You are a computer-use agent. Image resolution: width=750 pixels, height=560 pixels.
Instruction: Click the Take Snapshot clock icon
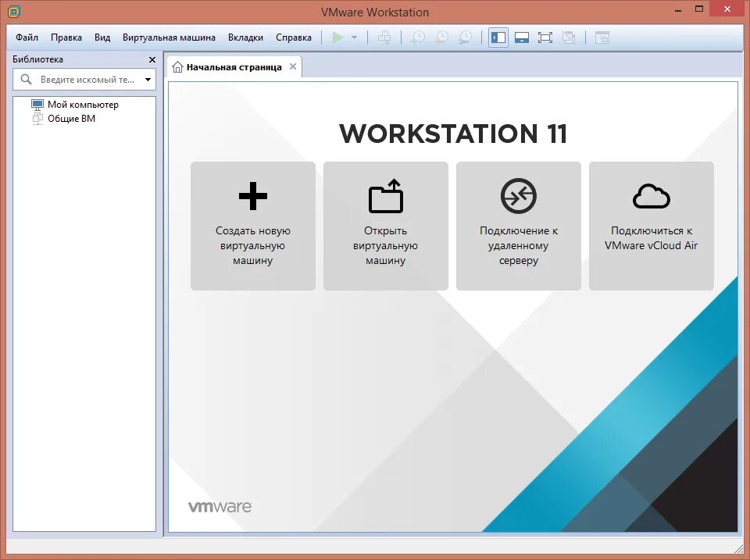click(x=418, y=37)
